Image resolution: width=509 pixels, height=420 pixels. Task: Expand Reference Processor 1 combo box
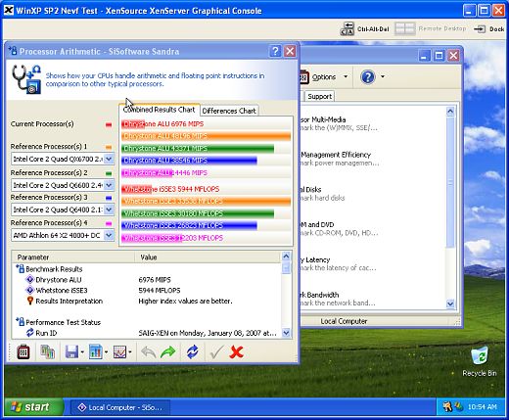coord(109,159)
